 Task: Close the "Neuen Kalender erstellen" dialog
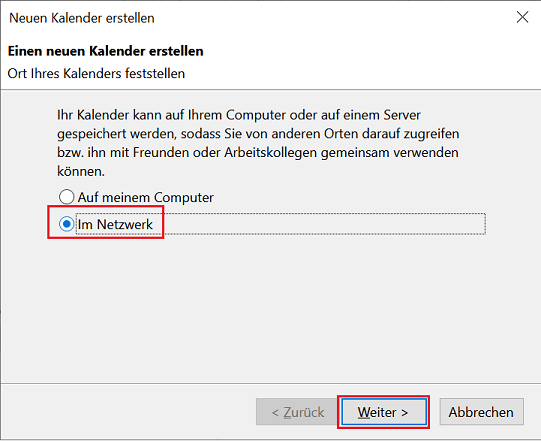(522, 17)
